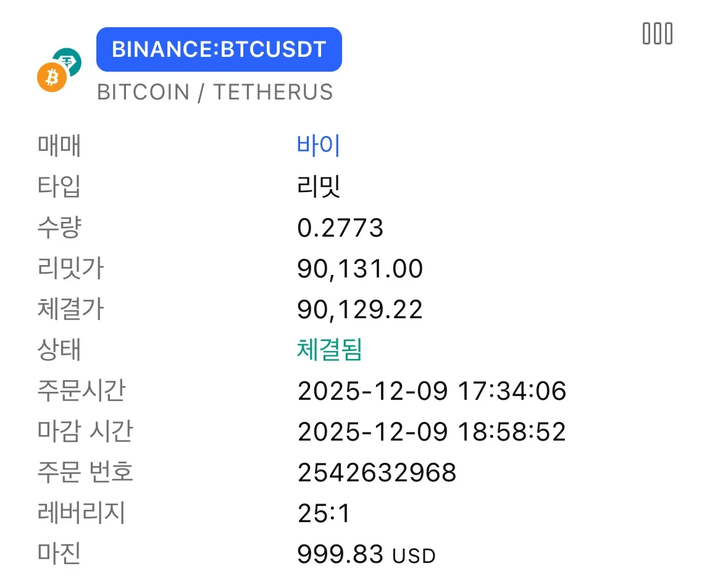Select the 리밋 order type value
This screenshot has width=728, height=579.
(x=319, y=187)
